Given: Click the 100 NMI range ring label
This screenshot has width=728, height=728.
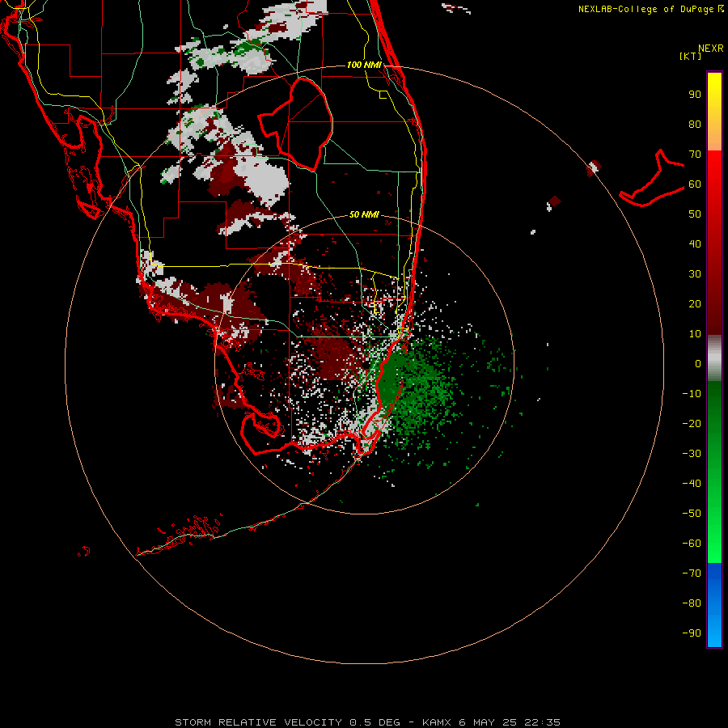Looking at the screenshot, I should pos(364,65).
